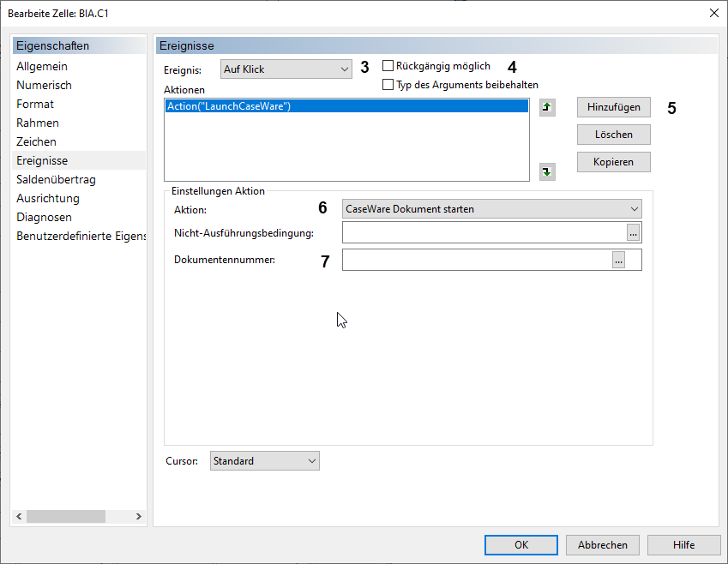This screenshot has width=728, height=564.
Task: Switch to Format properties
Action: point(79,104)
